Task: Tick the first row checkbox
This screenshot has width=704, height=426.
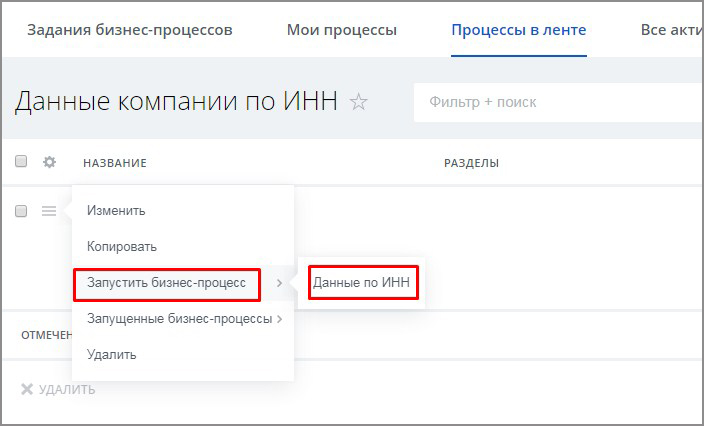Action: (x=21, y=211)
